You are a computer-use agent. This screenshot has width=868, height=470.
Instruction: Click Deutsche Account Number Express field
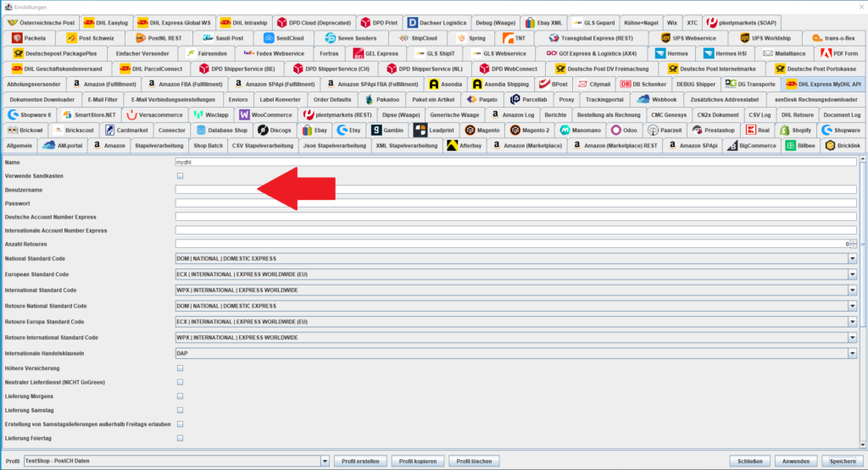pos(516,217)
